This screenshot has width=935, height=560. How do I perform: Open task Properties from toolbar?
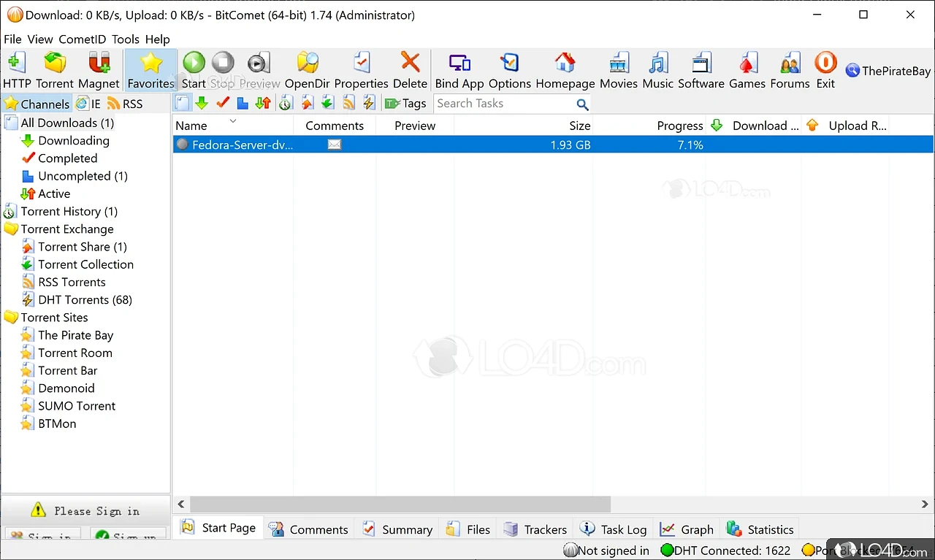pos(361,70)
